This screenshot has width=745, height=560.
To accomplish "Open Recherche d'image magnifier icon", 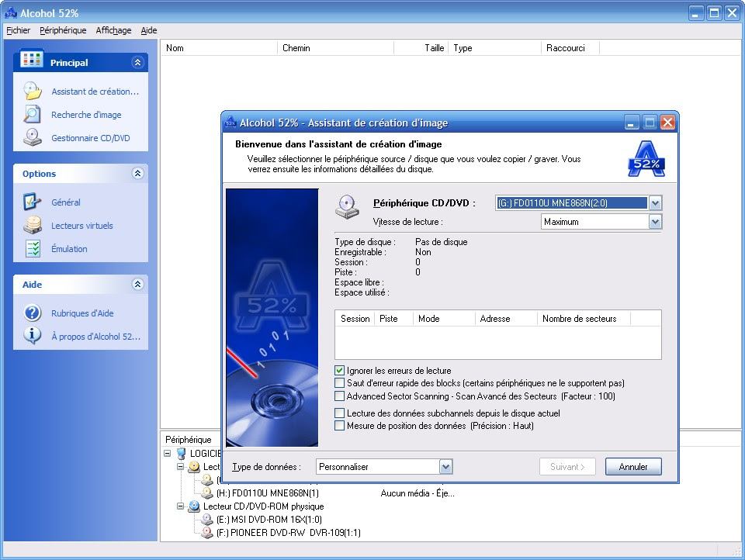I will click(x=32, y=115).
